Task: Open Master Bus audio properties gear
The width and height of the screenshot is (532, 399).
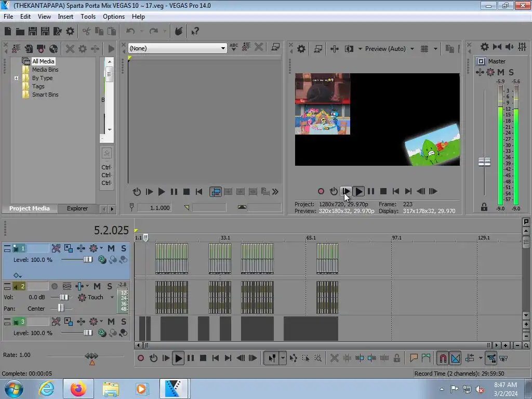Action: pos(485,47)
